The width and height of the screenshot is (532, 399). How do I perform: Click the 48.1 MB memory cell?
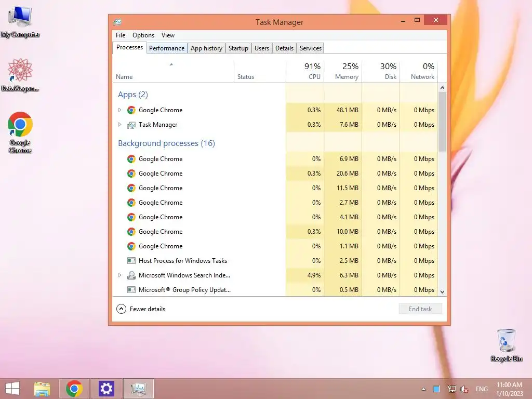click(343, 110)
